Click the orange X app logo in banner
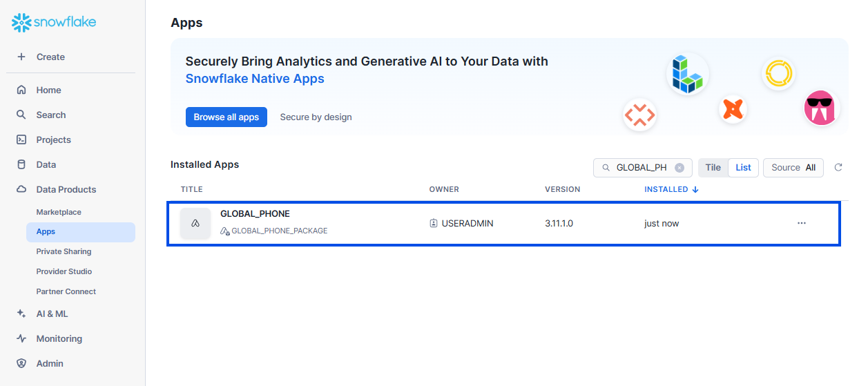The width and height of the screenshot is (868, 386). coord(733,109)
